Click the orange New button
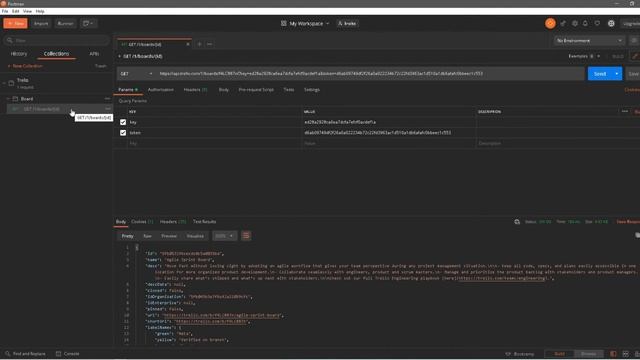Image resolution: width=640 pixels, height=360 pixels. point(16,24)
